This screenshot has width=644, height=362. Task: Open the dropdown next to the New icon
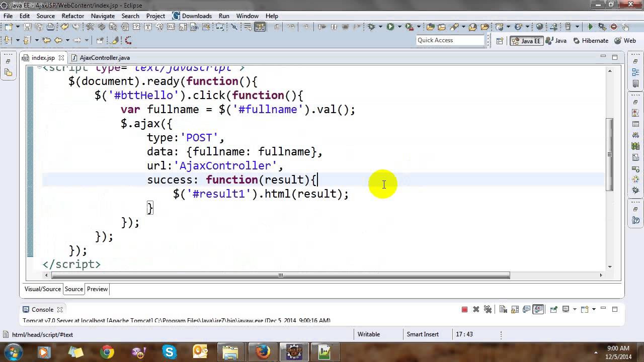click(x=18, y=27)
